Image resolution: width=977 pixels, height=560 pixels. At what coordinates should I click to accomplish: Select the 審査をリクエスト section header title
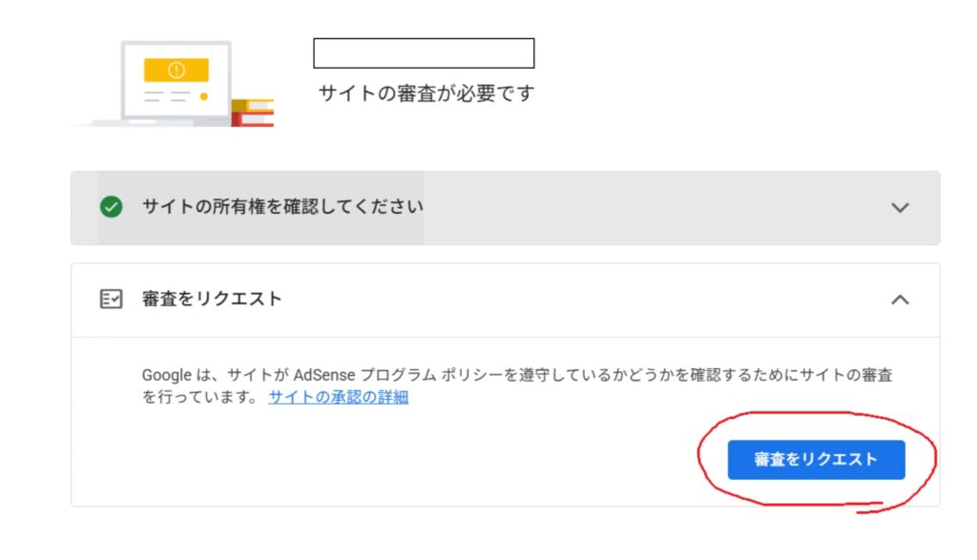212,299
